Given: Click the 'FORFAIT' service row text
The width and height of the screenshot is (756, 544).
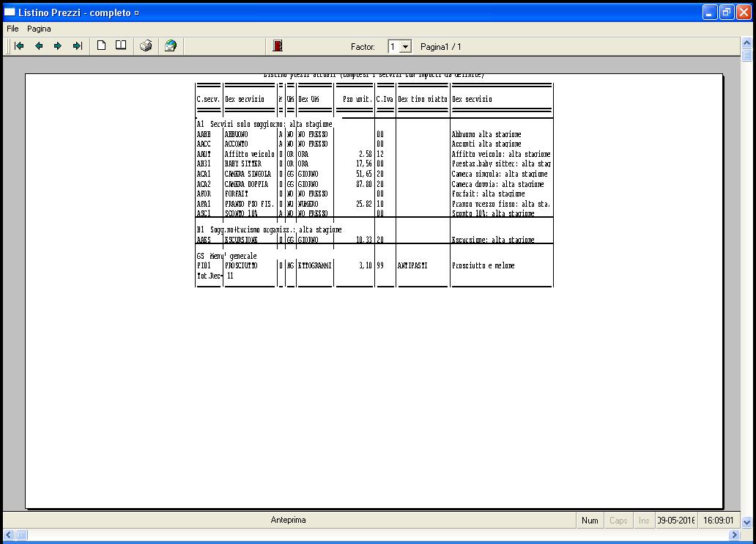Looking at the screenshot, I should tap(236, 194).
